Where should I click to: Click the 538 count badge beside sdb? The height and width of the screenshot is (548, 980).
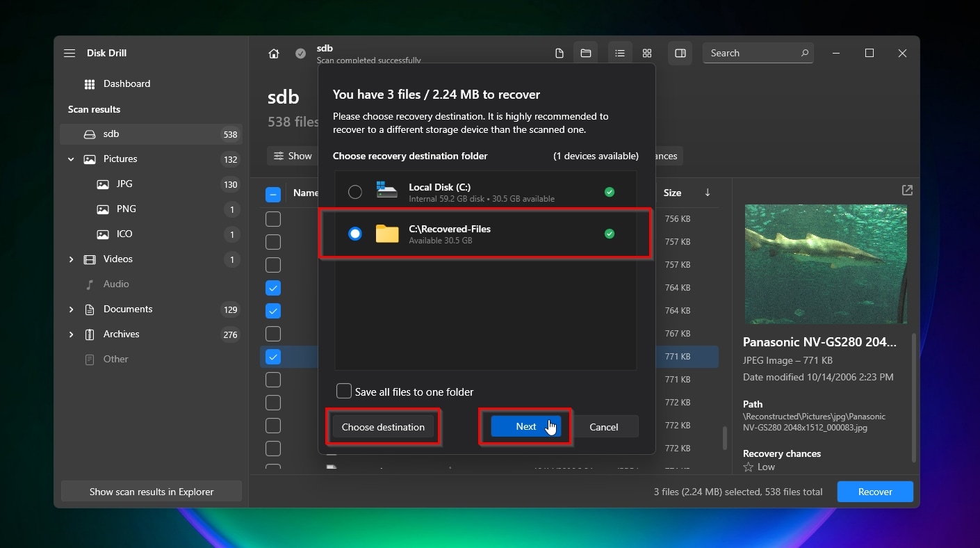tap(231, 134)
